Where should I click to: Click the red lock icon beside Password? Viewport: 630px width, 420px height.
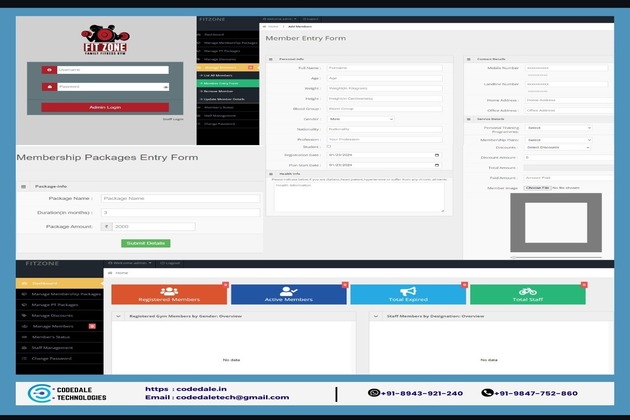49,87
